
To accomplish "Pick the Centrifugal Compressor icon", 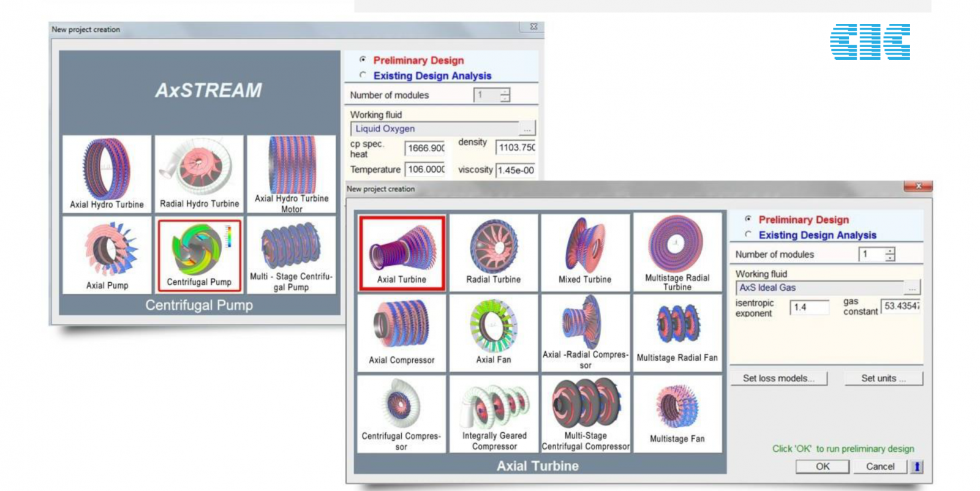I will 402,414.
